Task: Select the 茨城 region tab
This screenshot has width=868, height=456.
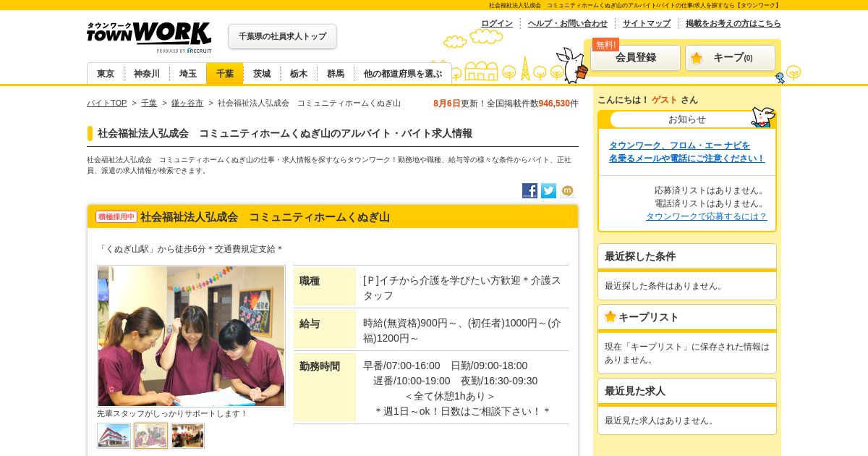Action: click(262, 74)
